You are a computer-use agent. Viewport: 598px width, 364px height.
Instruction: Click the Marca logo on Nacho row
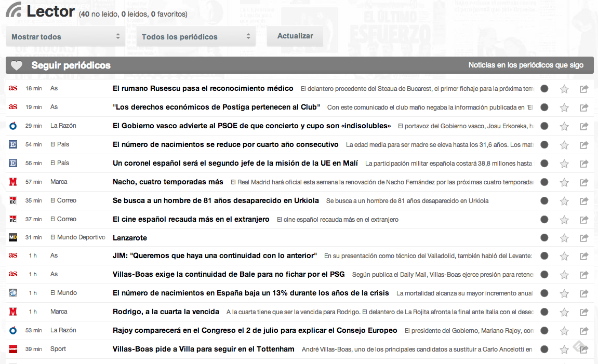[13, 182]
